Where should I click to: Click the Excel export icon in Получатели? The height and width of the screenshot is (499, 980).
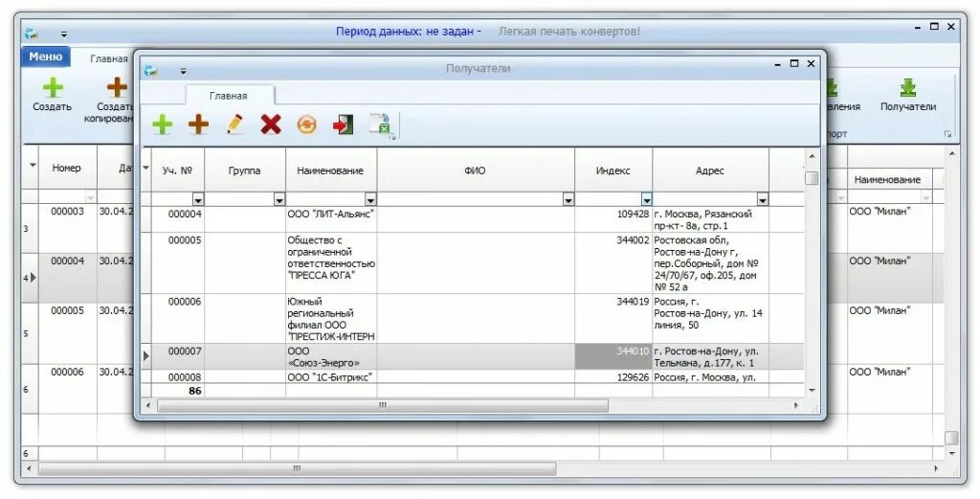379,125
